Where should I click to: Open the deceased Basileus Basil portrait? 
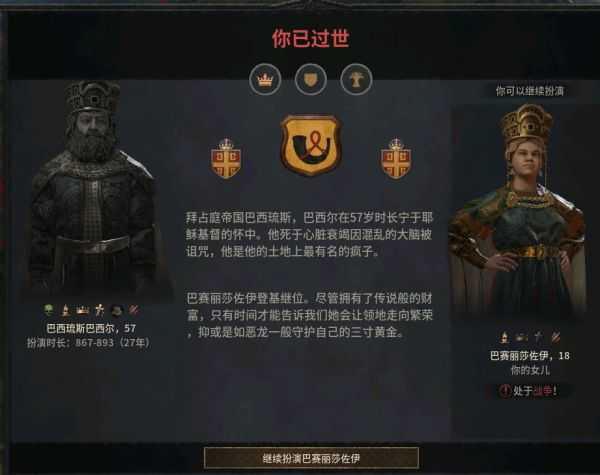[93, 189]
